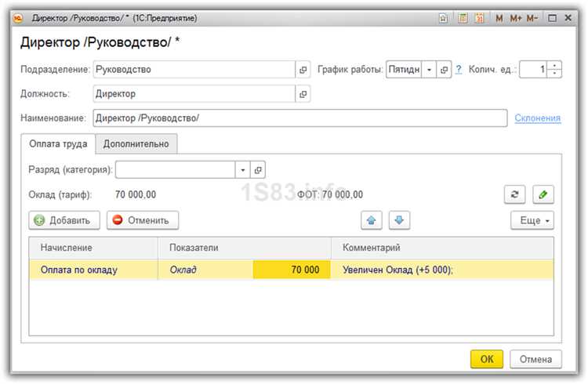Click the Начисление column header
588x384 pixels.
tap(93, 248)
